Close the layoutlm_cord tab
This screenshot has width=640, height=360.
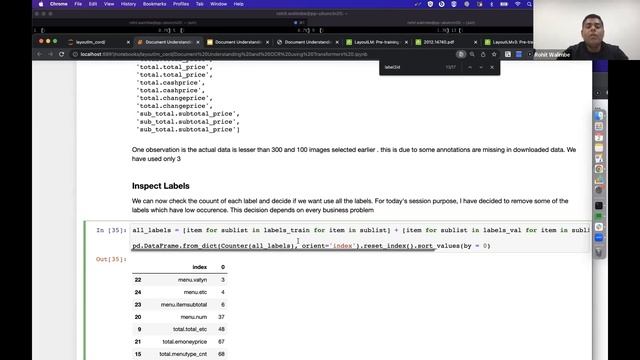[128, 42]
